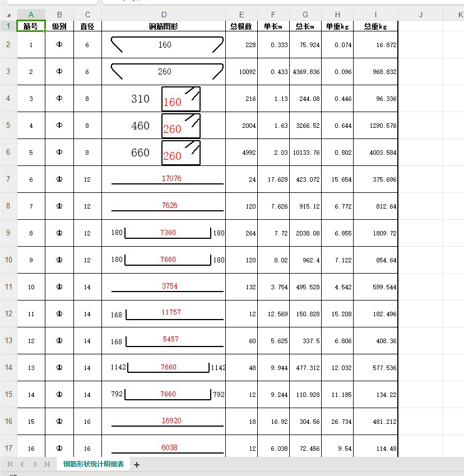Viewport: 464px width, 476px height.
Task: Click the 级别 header cell
Action: 59,26
